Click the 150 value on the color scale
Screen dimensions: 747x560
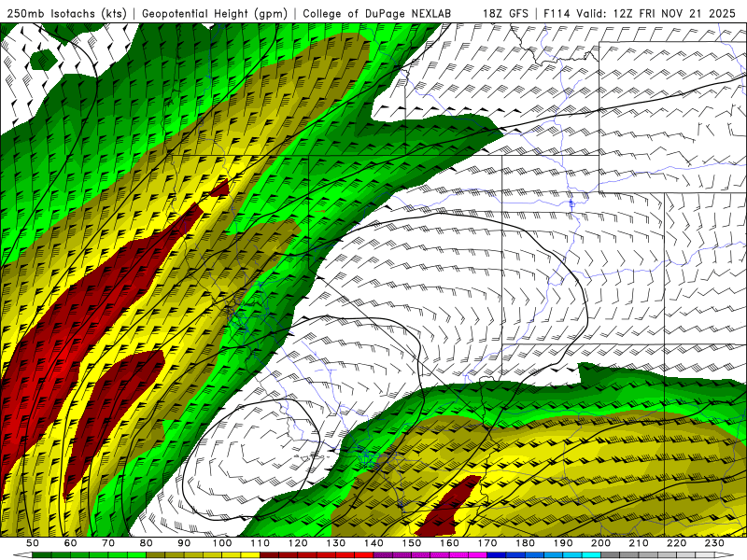pyautogui.click(x=412, y=543)
